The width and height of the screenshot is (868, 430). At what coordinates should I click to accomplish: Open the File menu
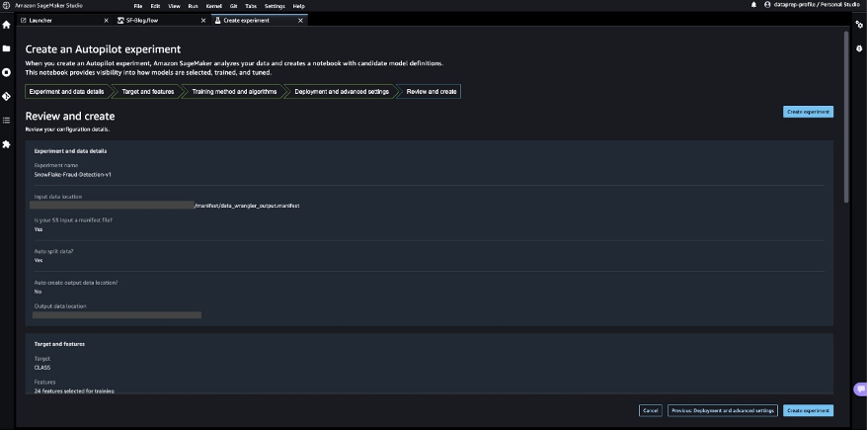point(138,6)
